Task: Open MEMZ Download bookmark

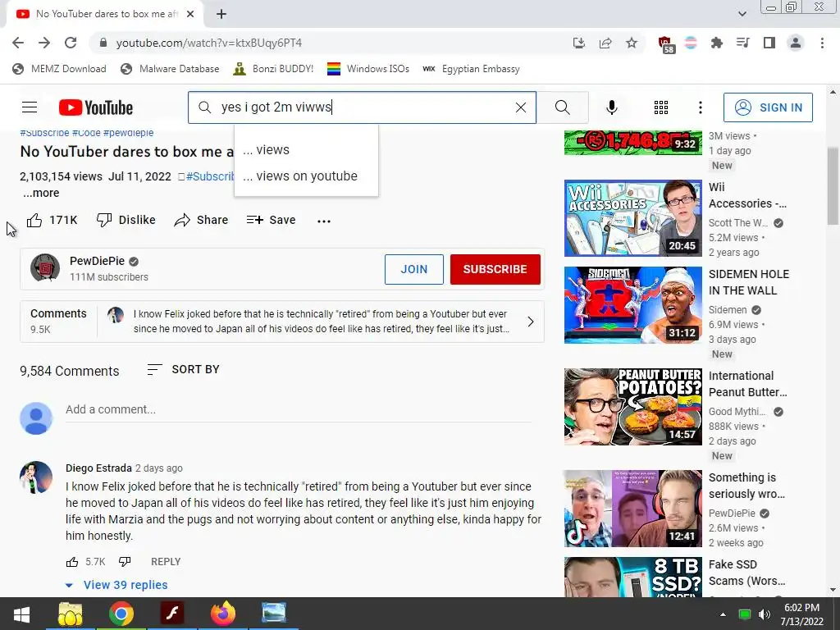Action: (59, 69)
